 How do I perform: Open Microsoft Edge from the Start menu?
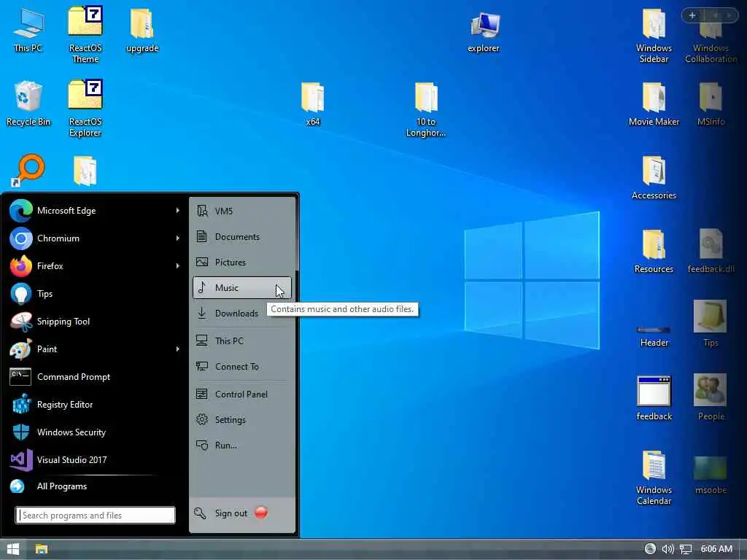[94, 211]
